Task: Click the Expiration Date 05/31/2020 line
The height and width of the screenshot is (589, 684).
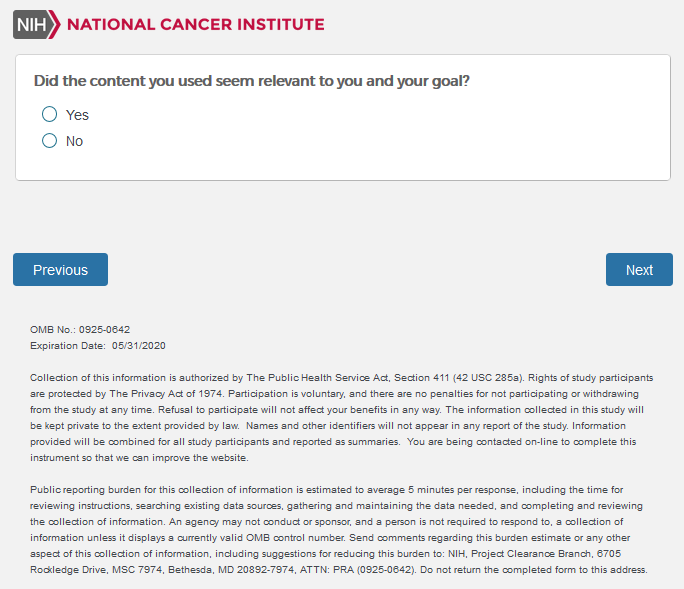Action: 97,345
